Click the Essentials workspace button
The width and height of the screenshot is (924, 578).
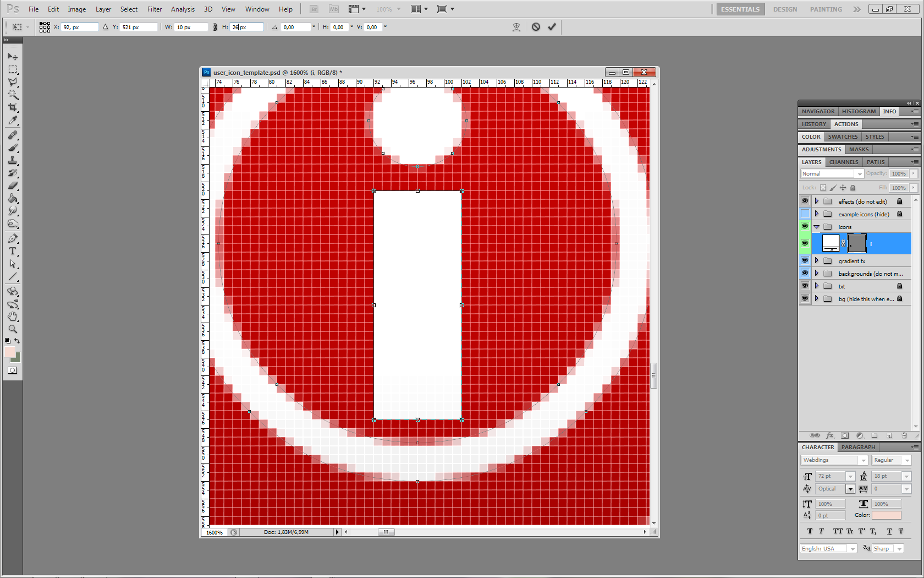[x=740, y=9]
